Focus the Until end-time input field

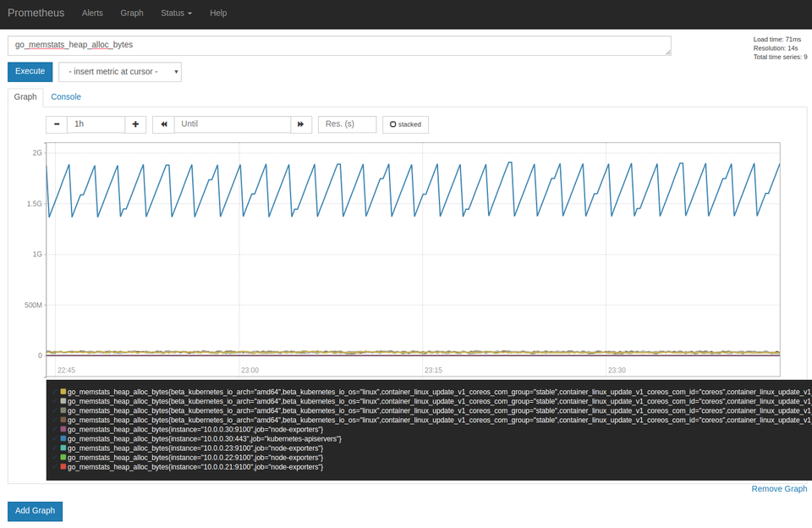point(233,124)
